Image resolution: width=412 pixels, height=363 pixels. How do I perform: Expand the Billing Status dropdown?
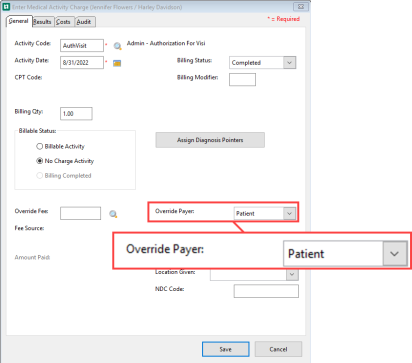[289, 63]
